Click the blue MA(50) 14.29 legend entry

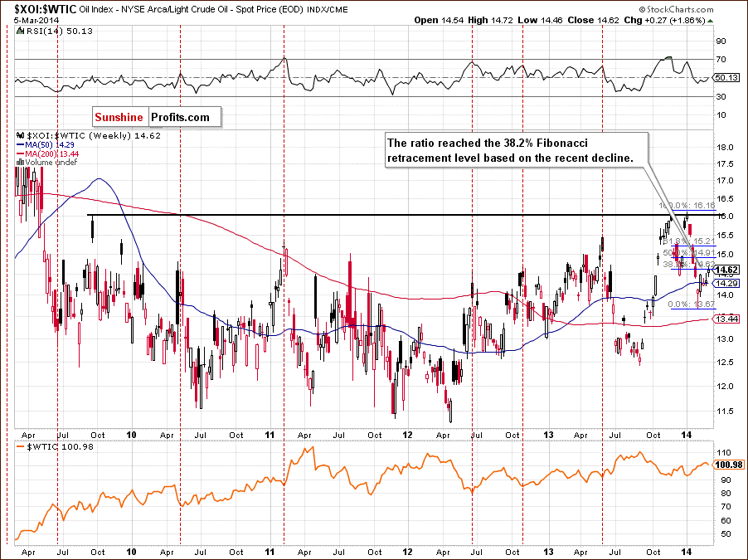click(46, 144)
